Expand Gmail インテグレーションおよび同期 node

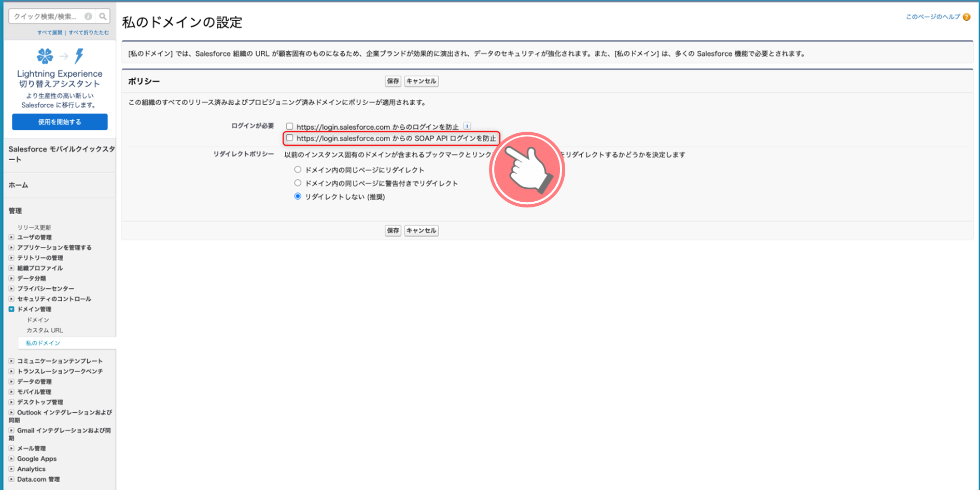click(x=11, y=430)
